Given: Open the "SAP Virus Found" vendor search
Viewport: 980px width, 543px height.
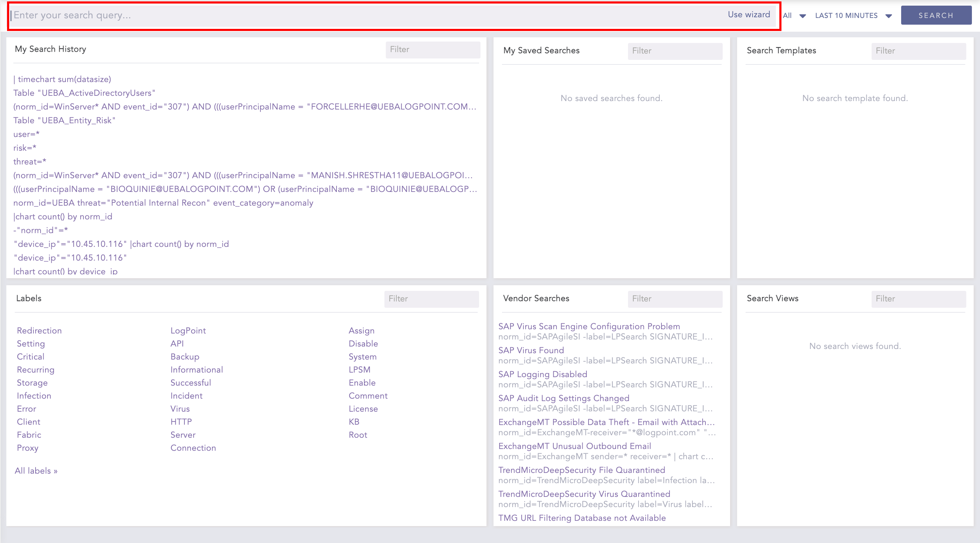Looking at the screenshot, I should tap(531, 350).
